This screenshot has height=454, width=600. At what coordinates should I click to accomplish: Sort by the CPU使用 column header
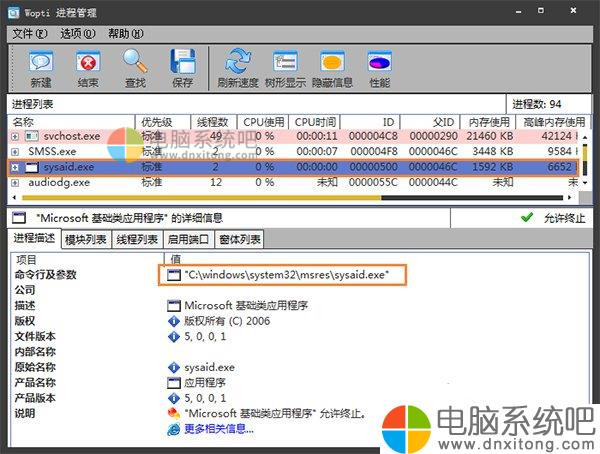[x=263, y=122]
